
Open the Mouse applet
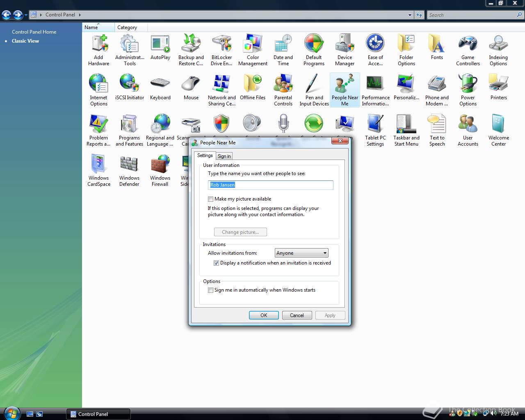[x=191, y=87]
